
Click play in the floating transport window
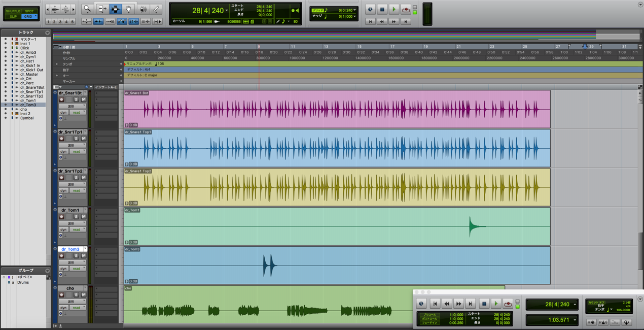[x=496, y=304]
